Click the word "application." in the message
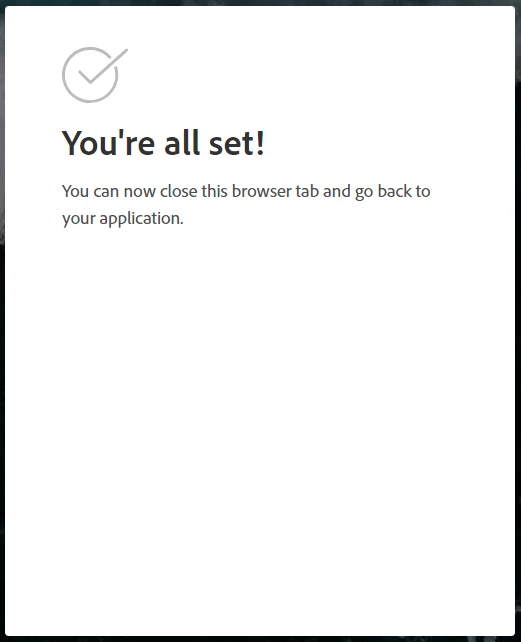Image resolution: width=521 pixels, height=642 pixels. tap(141, 219)
